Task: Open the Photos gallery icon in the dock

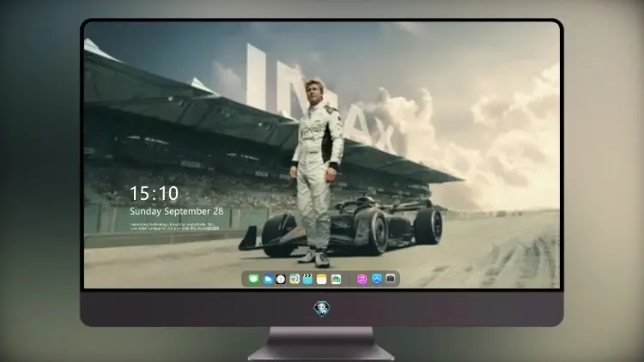Action: point(336,279)
